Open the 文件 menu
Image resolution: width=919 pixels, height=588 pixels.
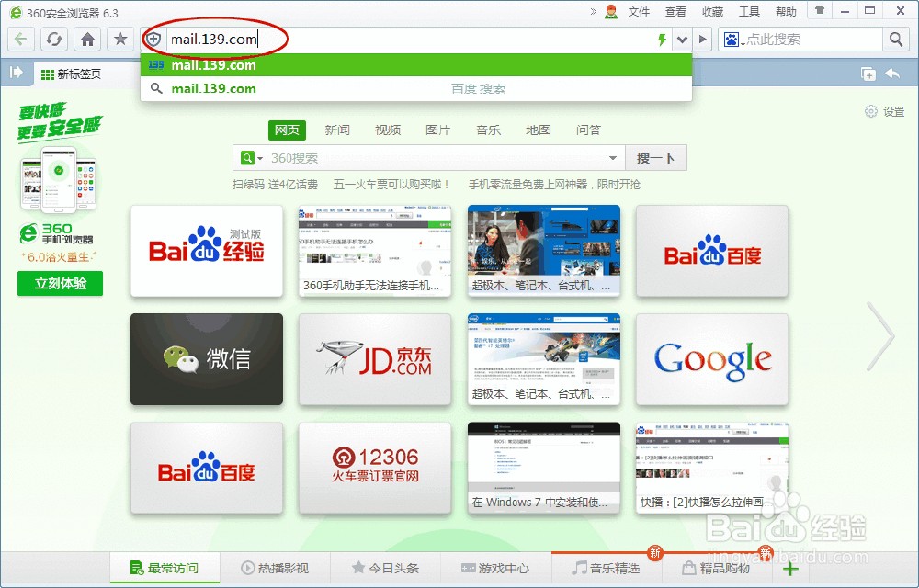[x=639, y=12]
